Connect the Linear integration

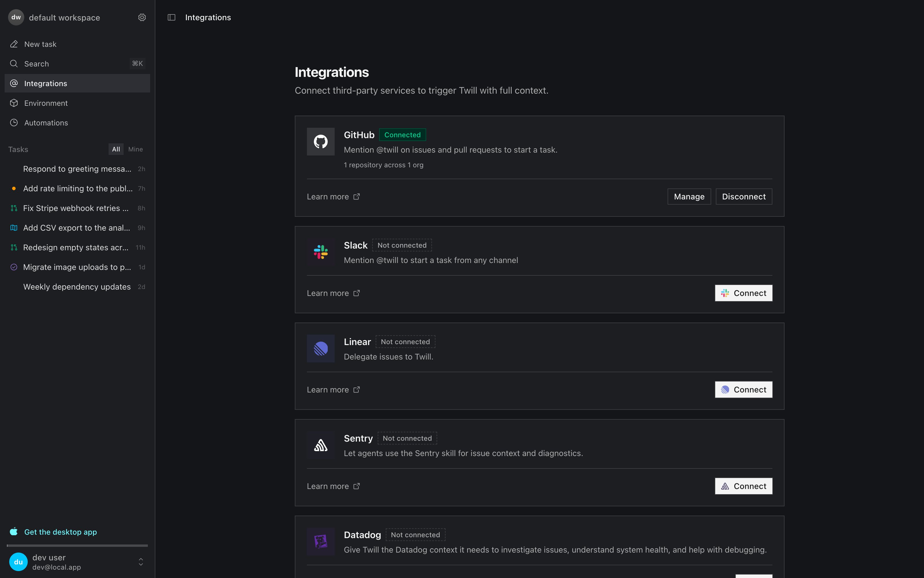point(744,390)
